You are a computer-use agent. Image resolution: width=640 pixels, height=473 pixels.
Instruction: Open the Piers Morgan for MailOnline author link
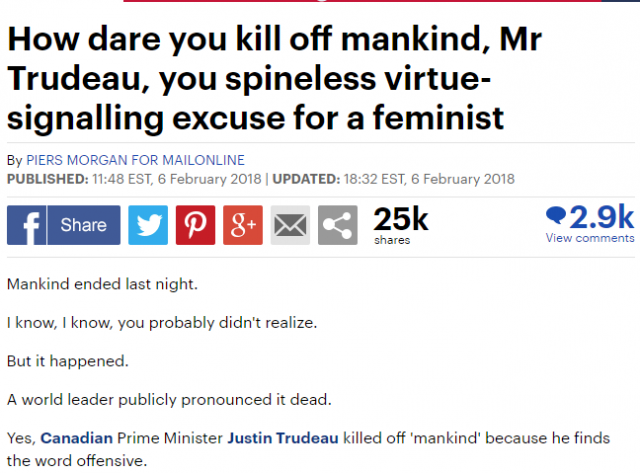click(x=136, y=160)
